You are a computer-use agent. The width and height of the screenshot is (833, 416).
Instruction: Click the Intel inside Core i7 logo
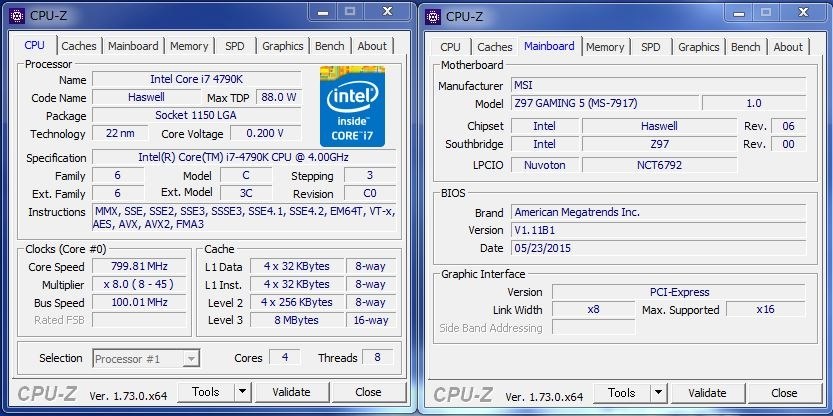tap(352, 106)
